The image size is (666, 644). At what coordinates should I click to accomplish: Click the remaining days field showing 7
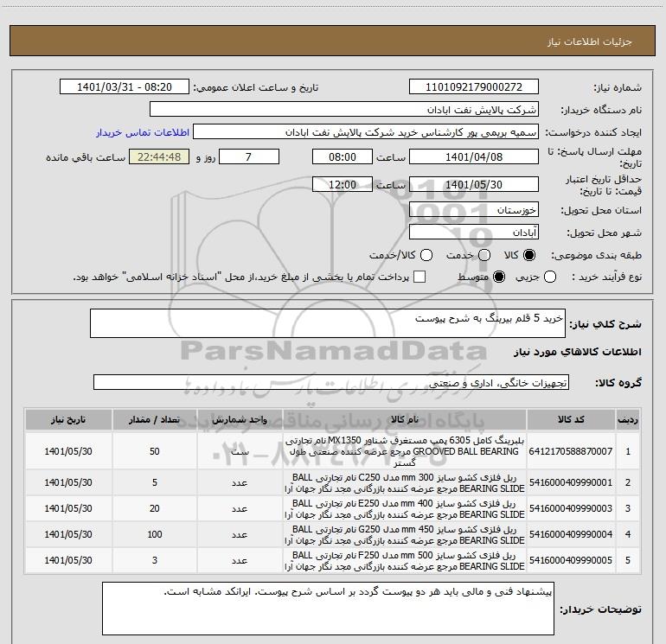tap(249, 156)
